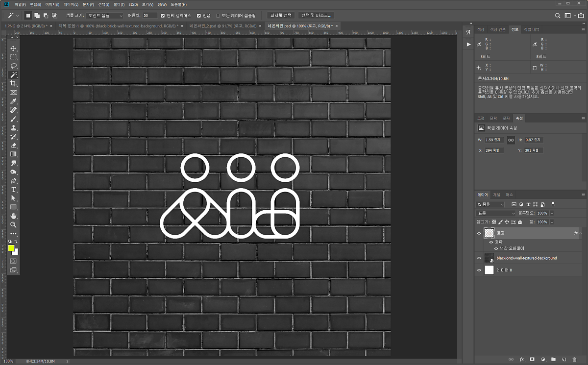Click the 피사체 선택 button
This screenshot has height=365, width=588.
coord(281,16)
